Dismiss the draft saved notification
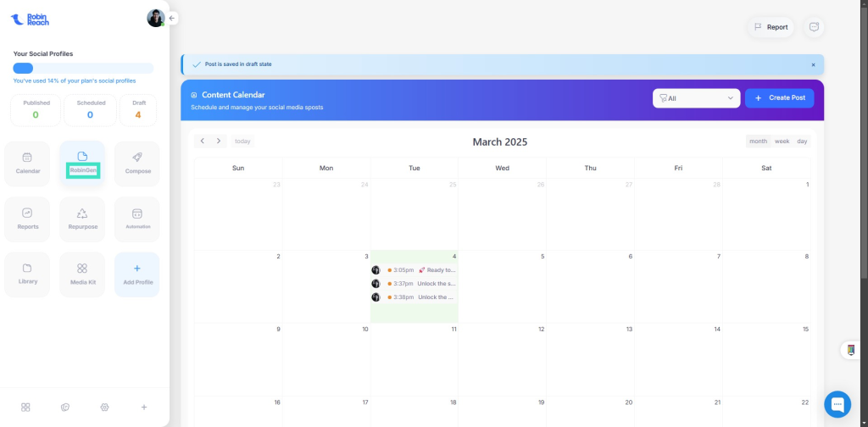 tap(813, 64)
